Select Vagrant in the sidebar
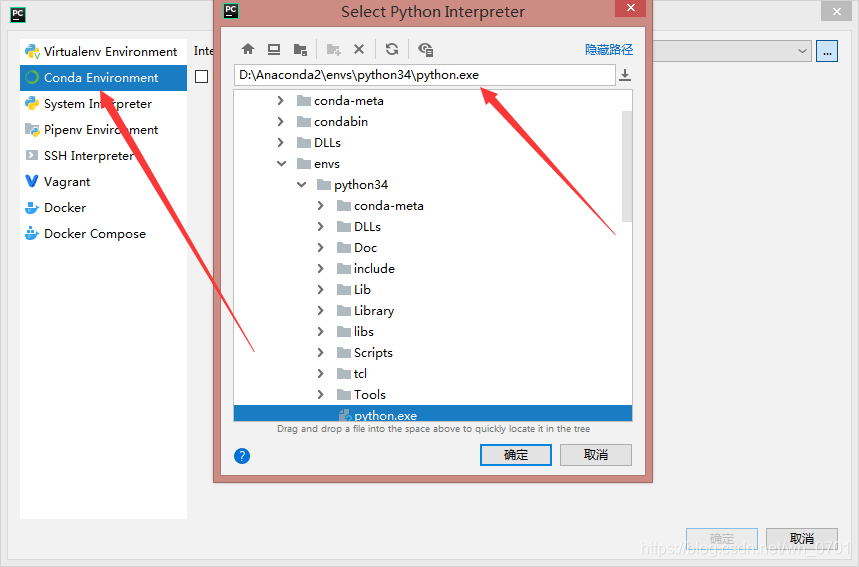859x567 pixels. click(x=103, y=182)
